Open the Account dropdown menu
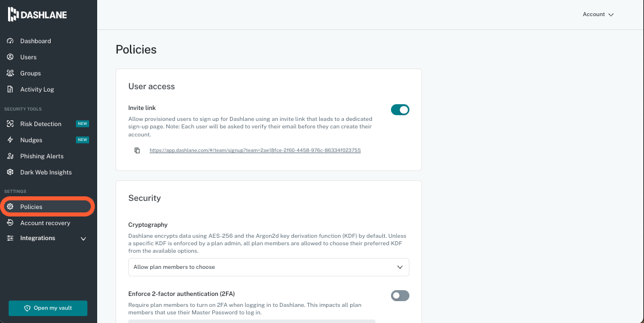The width and height of the screenshot is (644, 323). (x=598, y=14)
